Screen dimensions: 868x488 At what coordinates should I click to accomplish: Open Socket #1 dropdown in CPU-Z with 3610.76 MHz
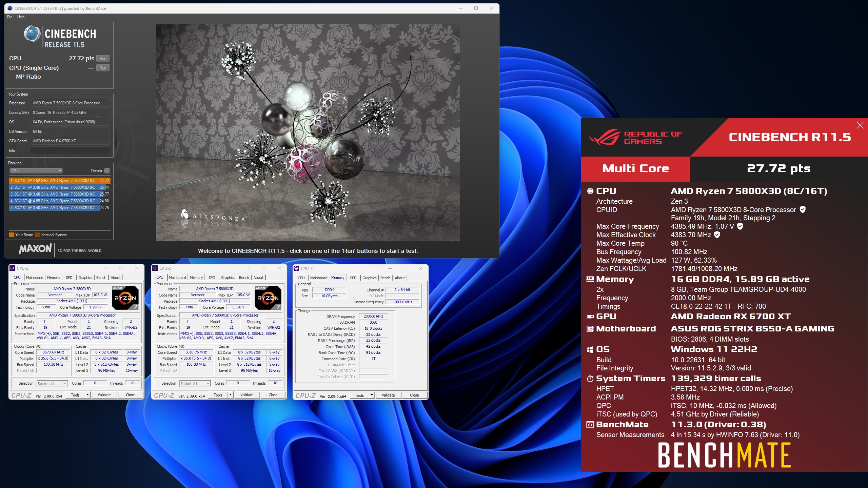[195, 384]
